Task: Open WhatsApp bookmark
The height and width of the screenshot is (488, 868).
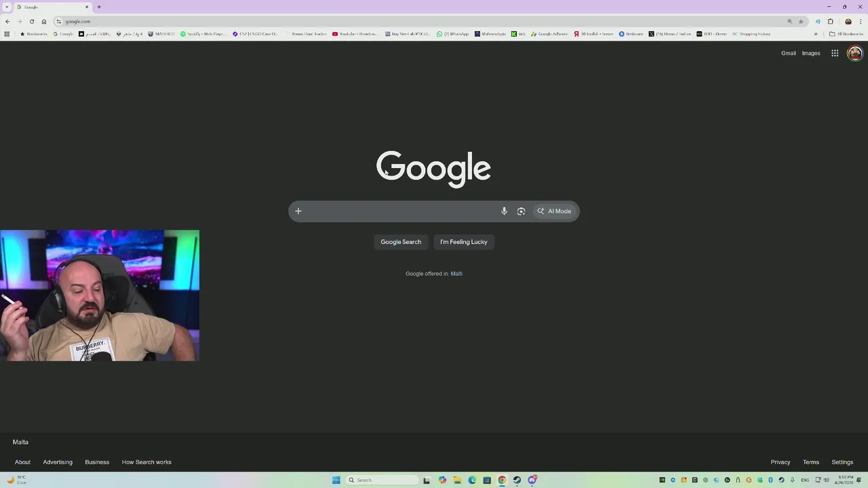Action: [x=452, y=34]
